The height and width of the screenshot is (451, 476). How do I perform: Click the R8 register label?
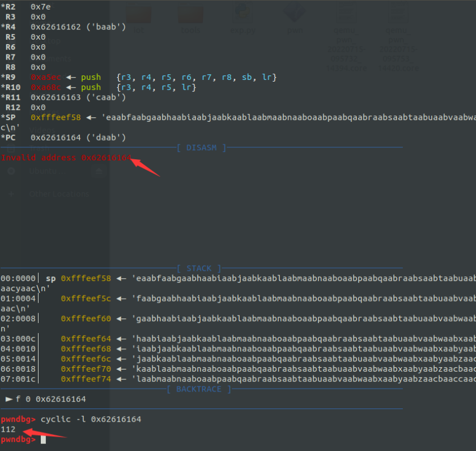tap(10, 67)
